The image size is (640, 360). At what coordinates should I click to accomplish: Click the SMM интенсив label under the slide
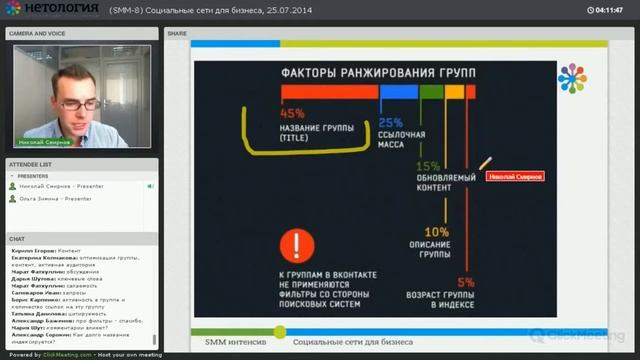tap(236, 342)
